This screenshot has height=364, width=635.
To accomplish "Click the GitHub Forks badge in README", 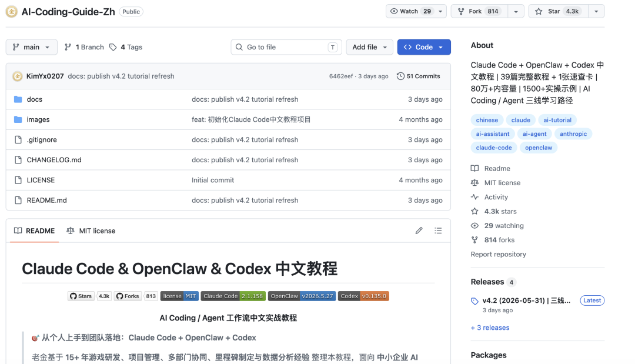I will point(136,296).
